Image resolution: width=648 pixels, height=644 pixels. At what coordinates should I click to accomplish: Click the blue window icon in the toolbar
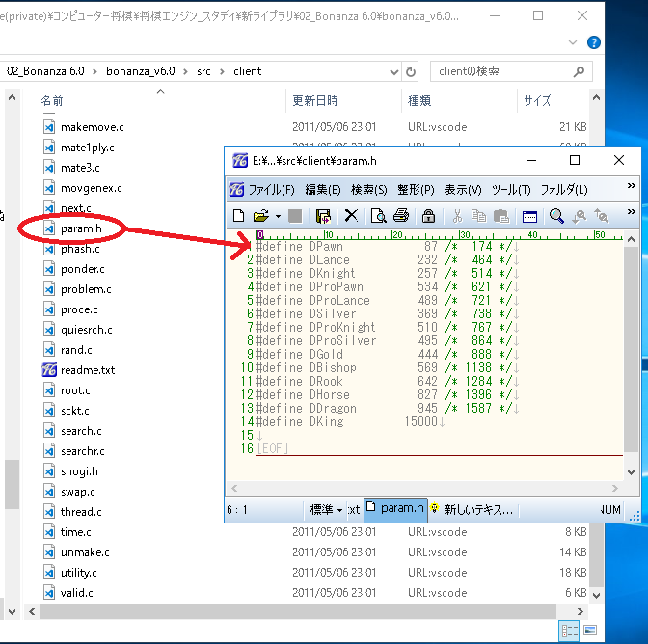click(529, 216)
